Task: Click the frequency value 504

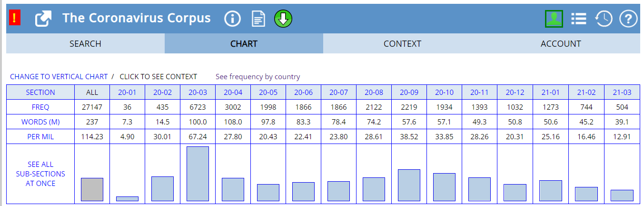Action: point(622,107)
